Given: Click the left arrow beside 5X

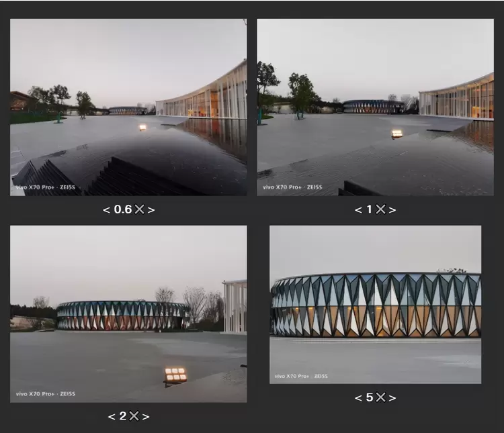Looking at the screenshot, I should [x=358, y=398].
